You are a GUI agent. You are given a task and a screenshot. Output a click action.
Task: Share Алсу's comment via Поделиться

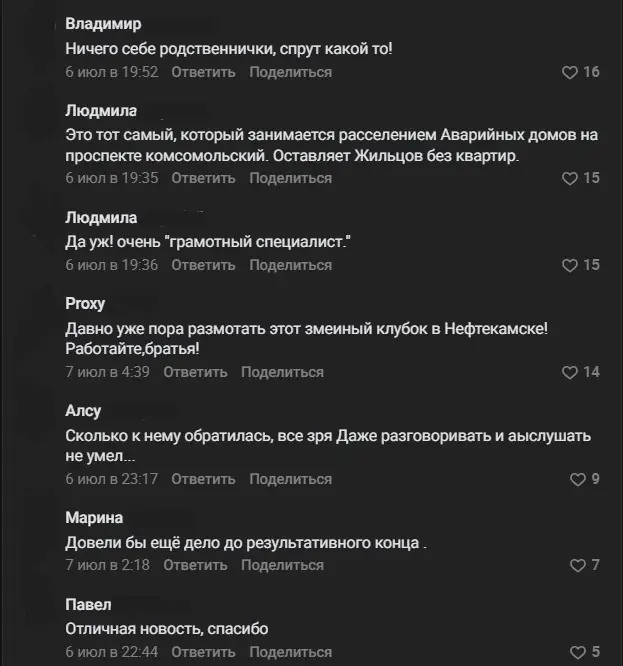[290, 479]
